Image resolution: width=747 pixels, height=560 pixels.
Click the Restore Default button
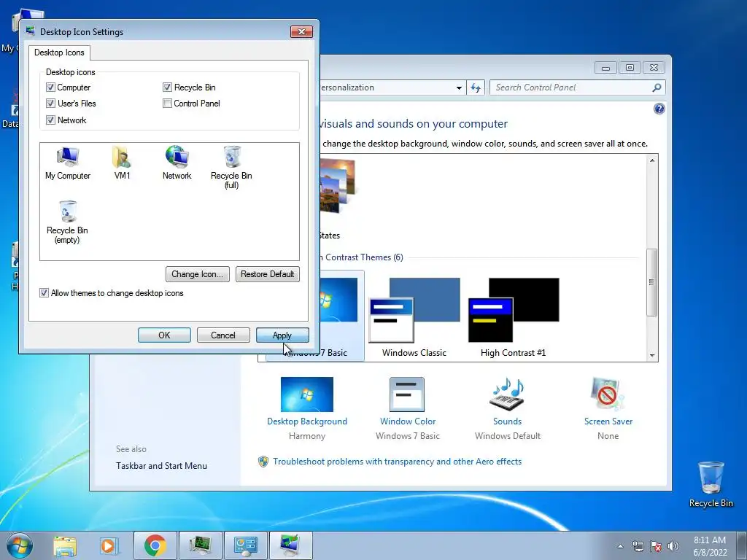(x=267, y=274)
